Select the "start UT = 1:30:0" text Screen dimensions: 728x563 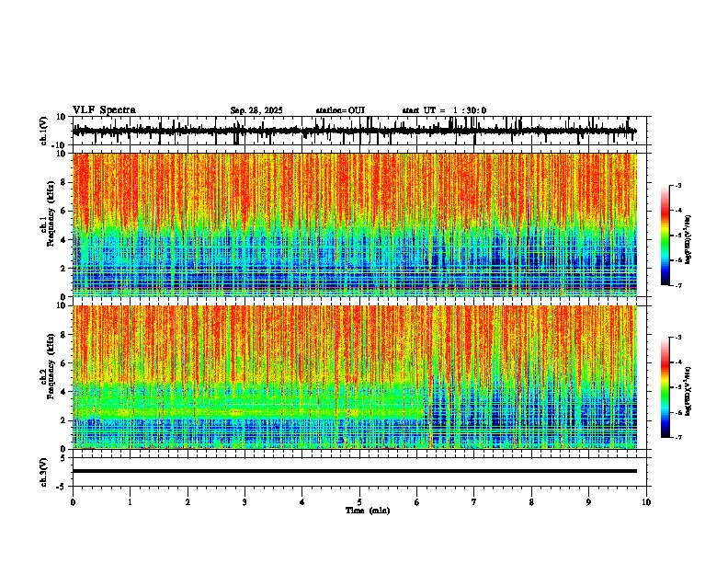pyautogui.click(x=444, y=110)
